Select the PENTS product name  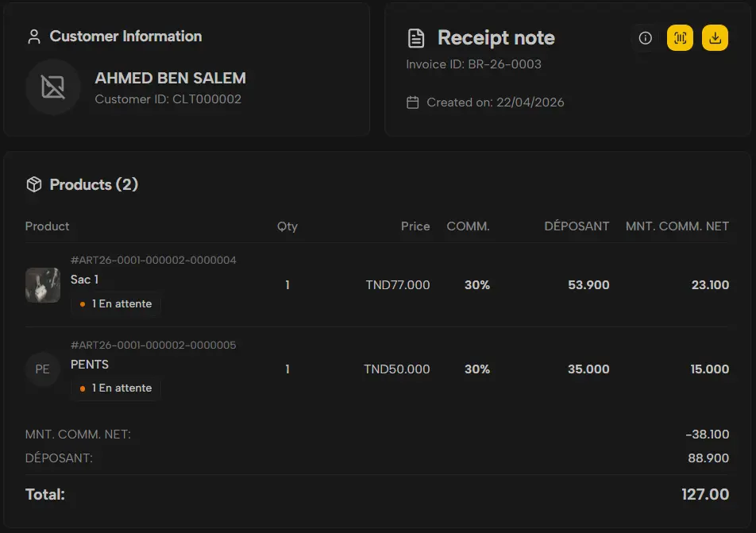[90, 365]
